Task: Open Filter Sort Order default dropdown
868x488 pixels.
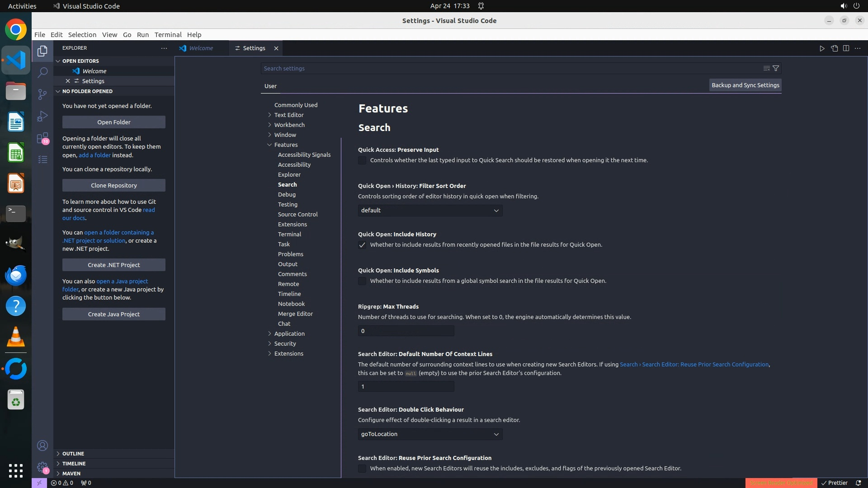Action: (430, 211)
